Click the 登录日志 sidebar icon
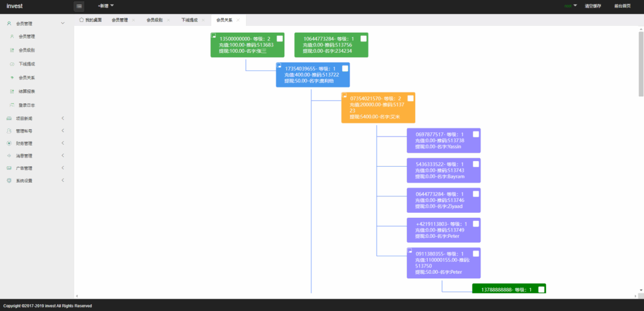Viewport: 644px width, 311px height. point(12,105)
